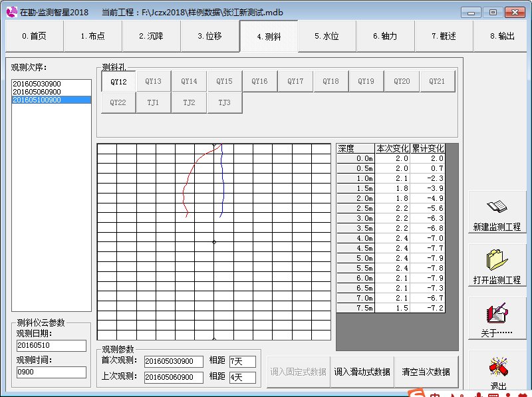
Task: Select observation 201605060900 in list
Action: (x=51, y=92)
